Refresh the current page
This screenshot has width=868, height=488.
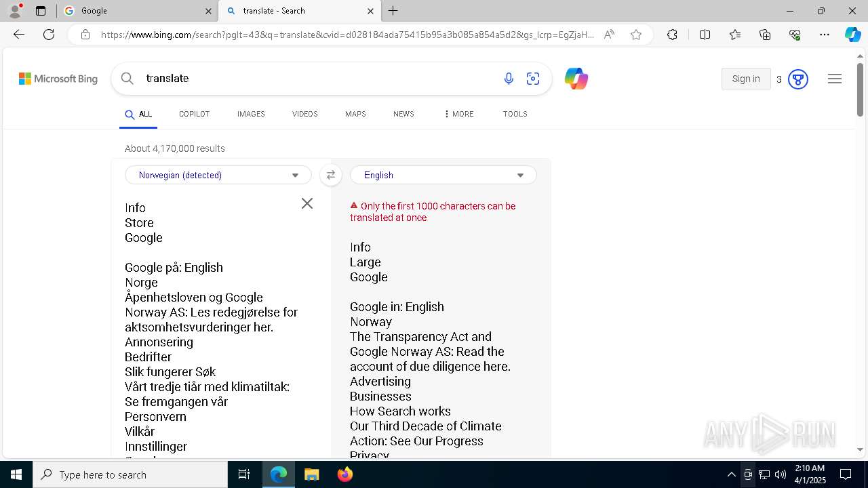(x=49, y=35)
